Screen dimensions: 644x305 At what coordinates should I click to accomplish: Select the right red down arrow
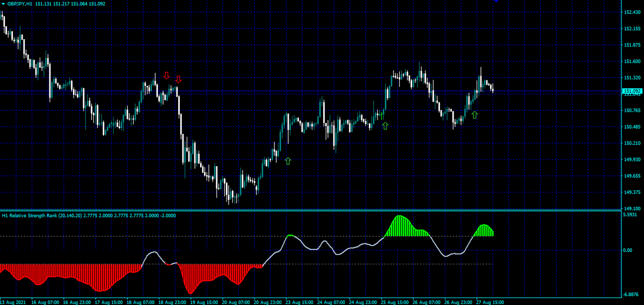179,79
